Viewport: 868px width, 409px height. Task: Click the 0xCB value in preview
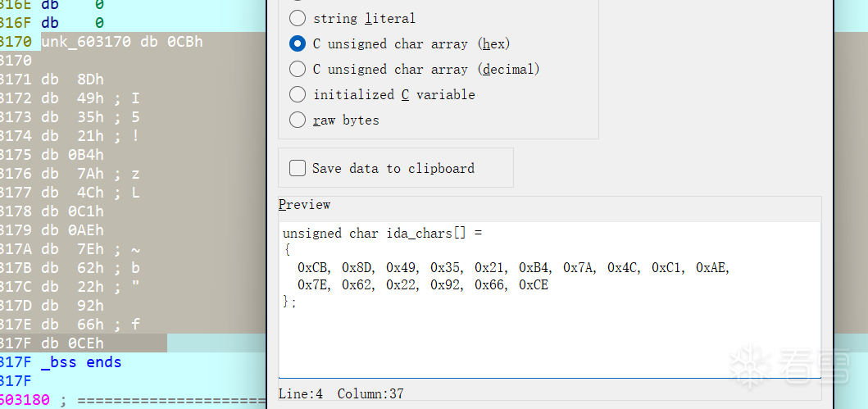click(x=312, y=267)
